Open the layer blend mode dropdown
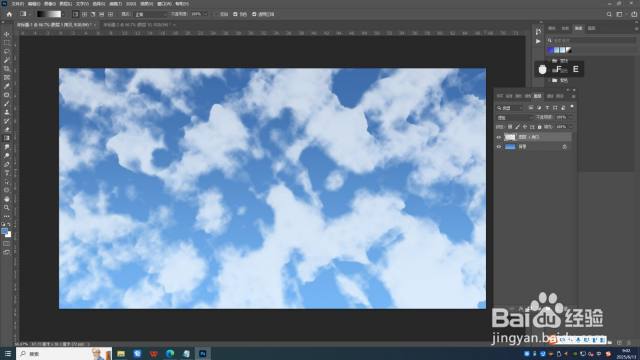 [515, 118]
